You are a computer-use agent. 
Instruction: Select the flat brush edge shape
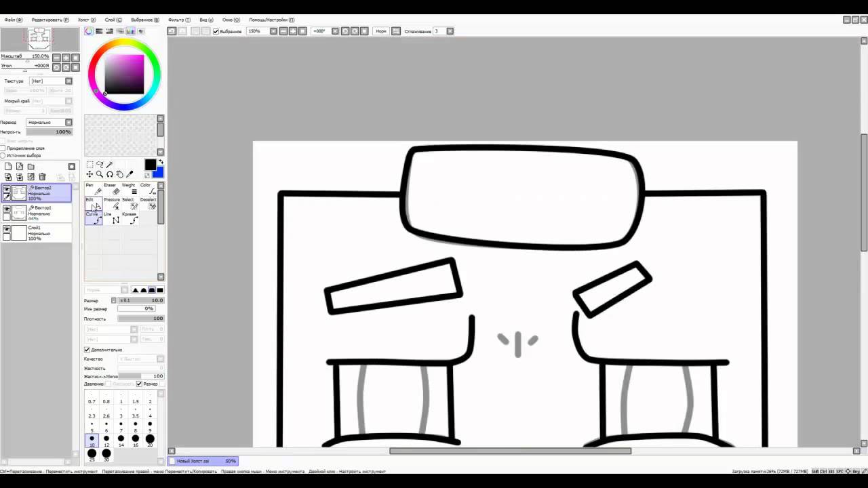pos(160,290)
